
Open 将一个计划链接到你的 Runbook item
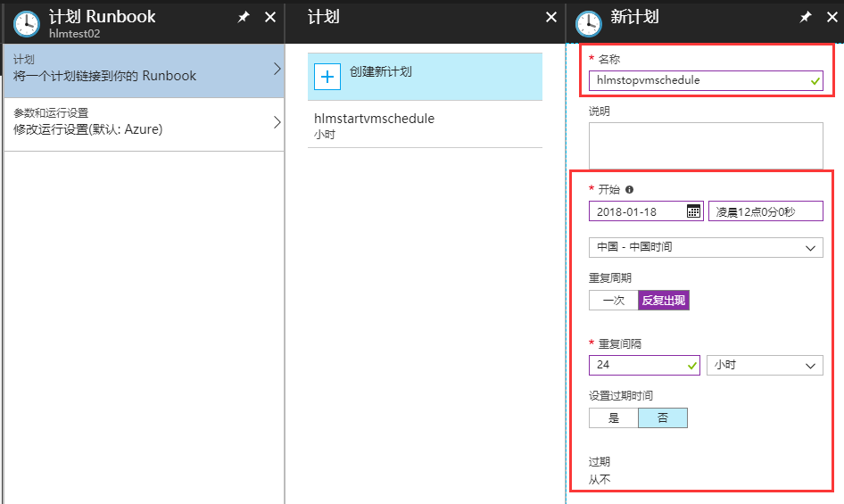click(144, 70)
